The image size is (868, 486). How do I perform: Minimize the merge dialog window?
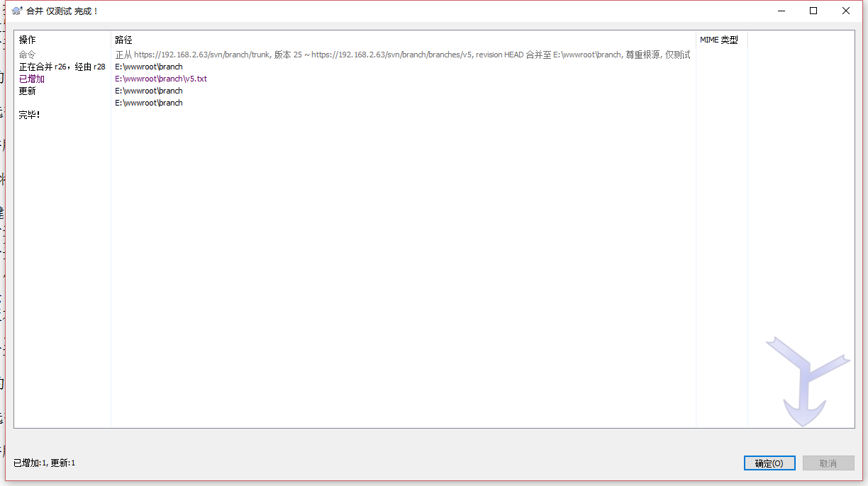(x=781, y=11)
